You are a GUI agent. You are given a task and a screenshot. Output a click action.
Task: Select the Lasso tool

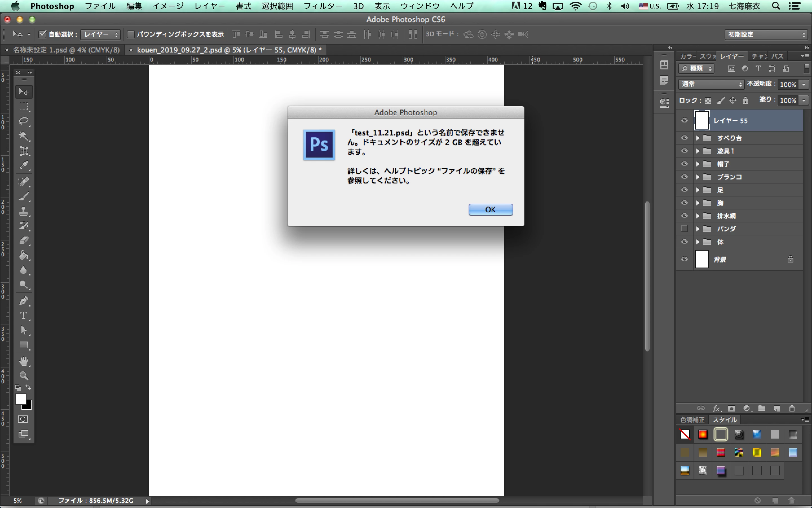tap(23, 121)
